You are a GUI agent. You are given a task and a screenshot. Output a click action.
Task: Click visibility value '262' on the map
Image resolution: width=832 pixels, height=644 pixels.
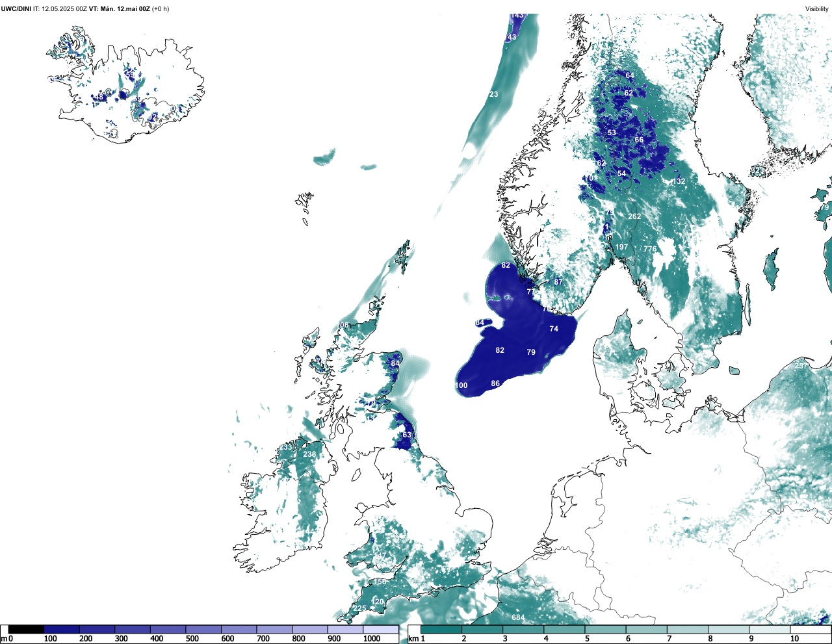click(634, 216)
